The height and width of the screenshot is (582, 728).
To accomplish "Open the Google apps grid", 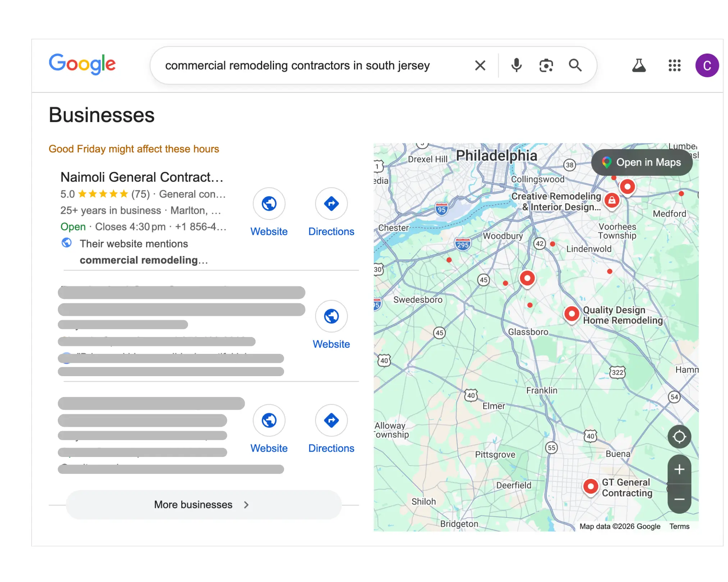I will pyautogui.click(x=674, y=65).
